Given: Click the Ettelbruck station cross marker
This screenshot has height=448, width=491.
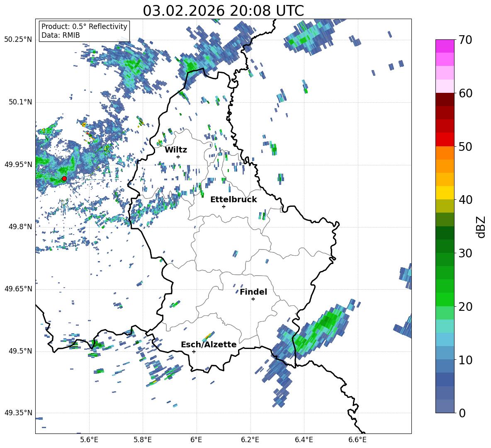Looking at the screenshot, I should pyautogui.click(x=224, y=206).
